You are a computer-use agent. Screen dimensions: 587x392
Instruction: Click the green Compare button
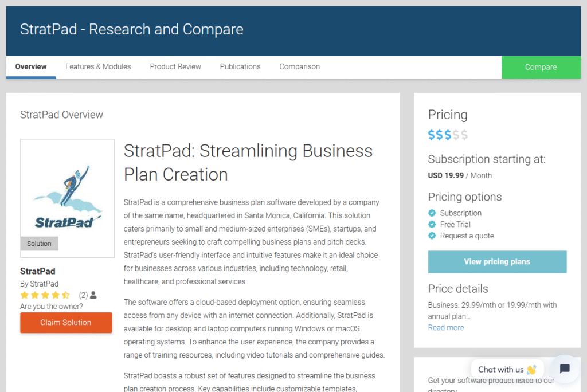(x=541, y=68)
